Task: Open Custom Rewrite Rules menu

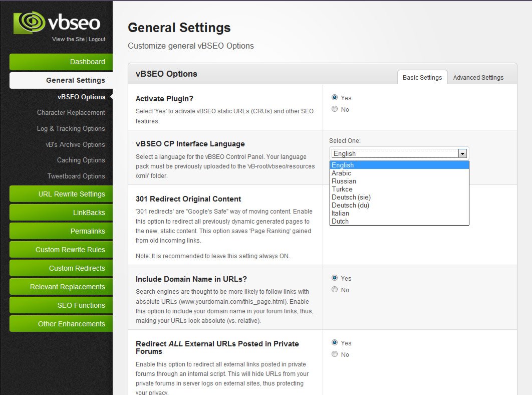Action: (x=61, y=250)
